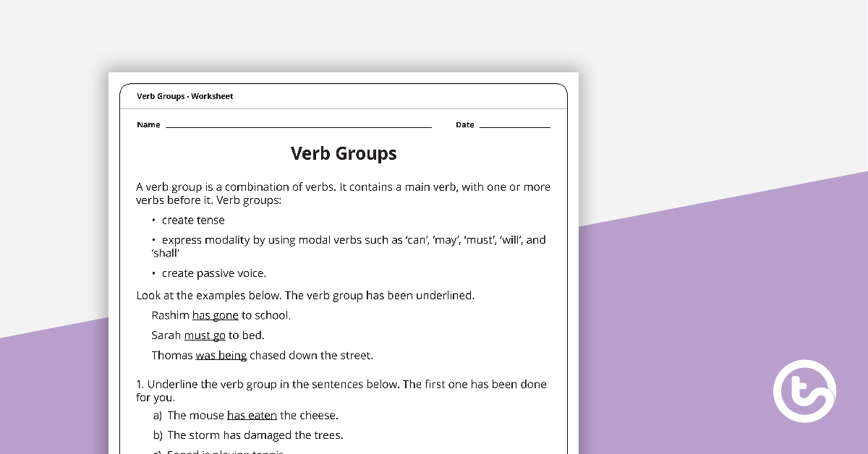
Task: Click the underlined words 'must go'
Action: [205, 335]
